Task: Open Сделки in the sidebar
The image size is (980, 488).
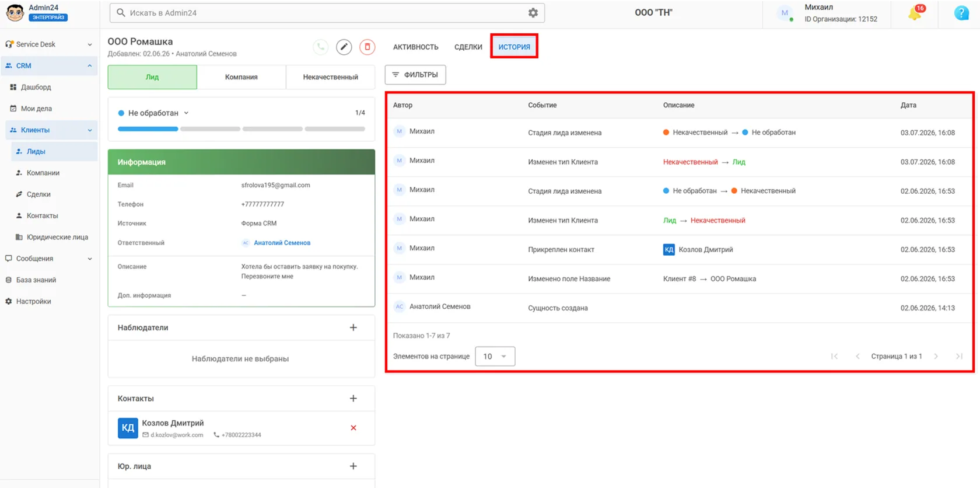Action: tap(38, 194)
